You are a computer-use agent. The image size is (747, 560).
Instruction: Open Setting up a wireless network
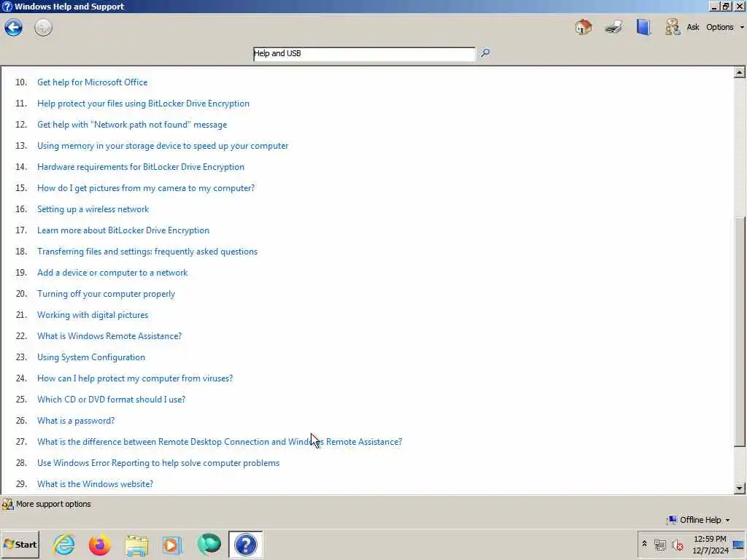tap(93, 209)
